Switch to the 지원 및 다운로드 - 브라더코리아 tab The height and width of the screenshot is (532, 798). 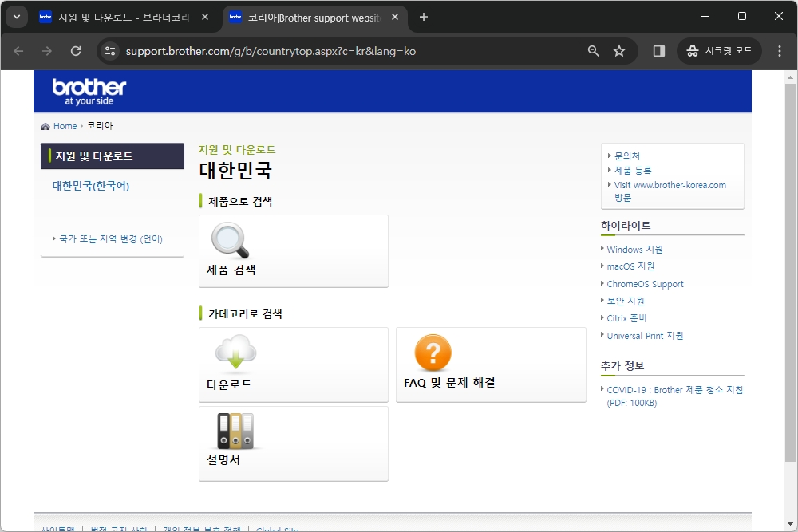click(x=124, y=18)
